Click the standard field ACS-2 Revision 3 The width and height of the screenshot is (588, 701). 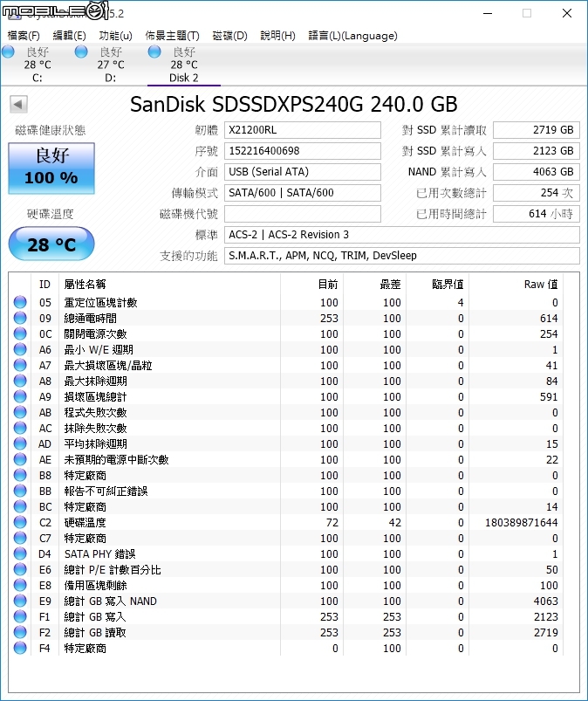[401, 235]
